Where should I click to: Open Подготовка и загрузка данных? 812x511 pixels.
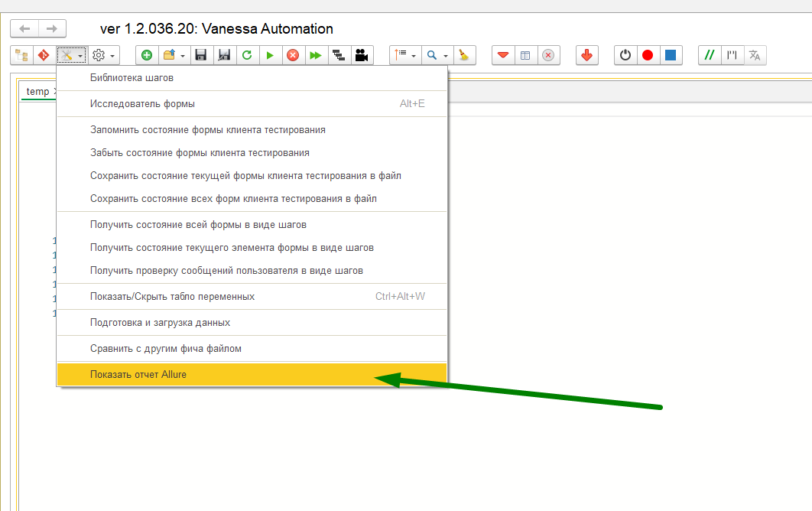click(x=252, y=322)
